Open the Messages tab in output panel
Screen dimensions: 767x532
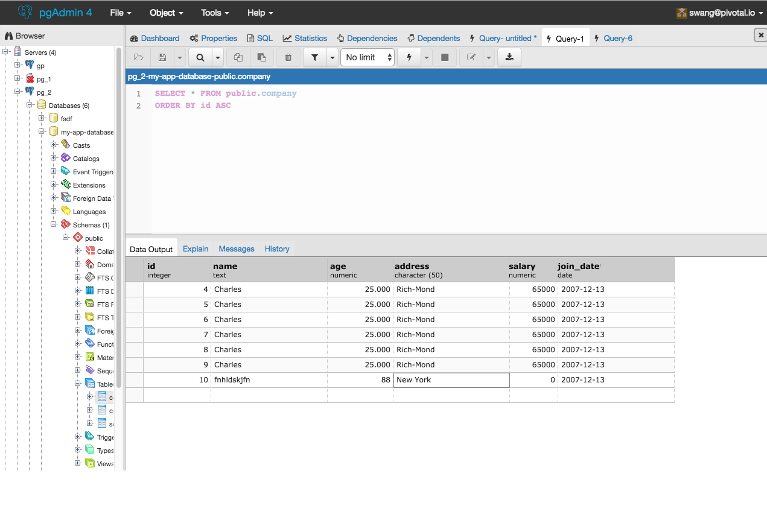point(237,249)
